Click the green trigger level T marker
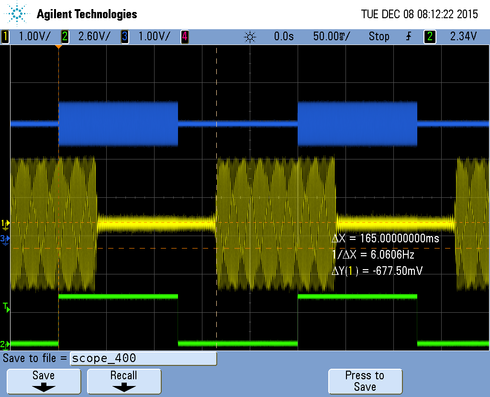The image size is (490, 397). (6, 307)
